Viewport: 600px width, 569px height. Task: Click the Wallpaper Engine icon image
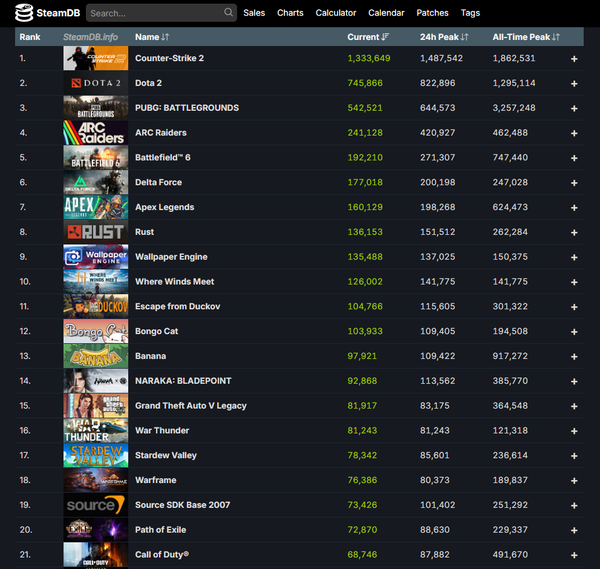tap(95, 257)
